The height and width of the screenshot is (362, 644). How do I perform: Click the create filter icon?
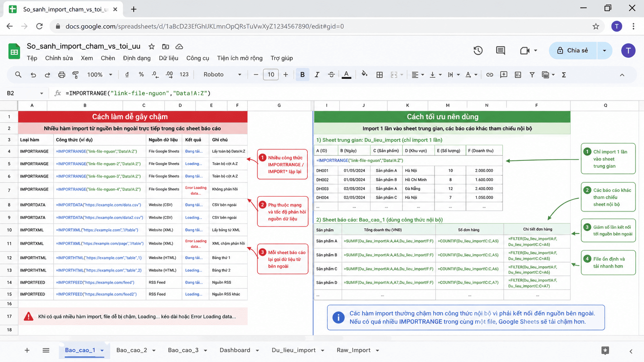(532, 75)
